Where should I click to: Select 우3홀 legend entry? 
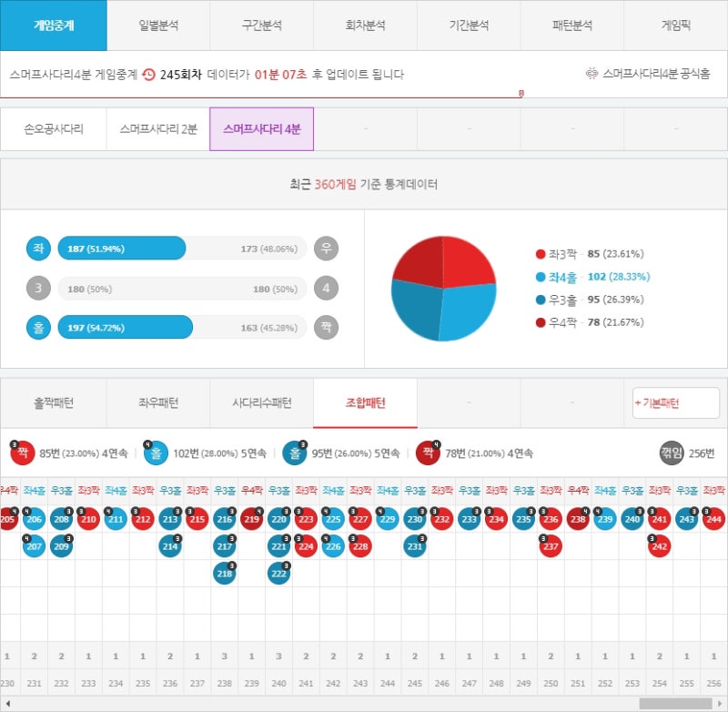(590, 300)
